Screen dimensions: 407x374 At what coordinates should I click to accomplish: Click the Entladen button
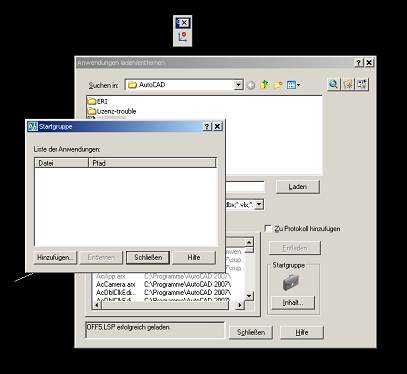(x=295, y=248)
